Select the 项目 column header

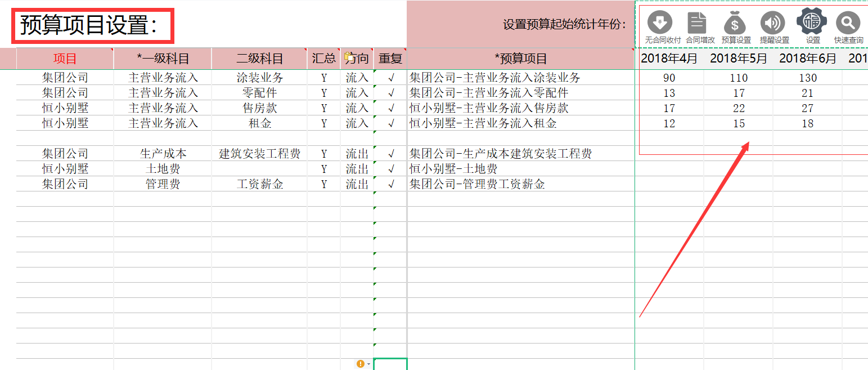tap(64, 58)
